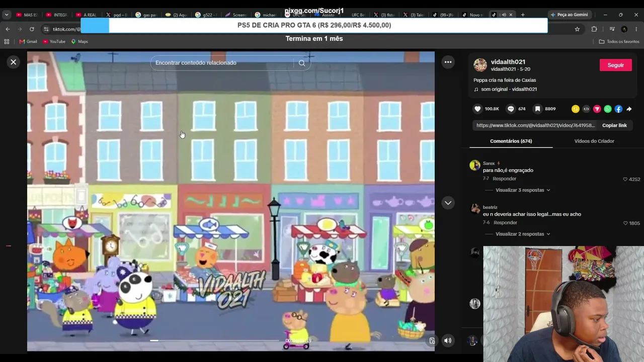Switch to 'gas par' Google browser tab
644x362 pixels.
pyautogui.click(x=146, y=15)
